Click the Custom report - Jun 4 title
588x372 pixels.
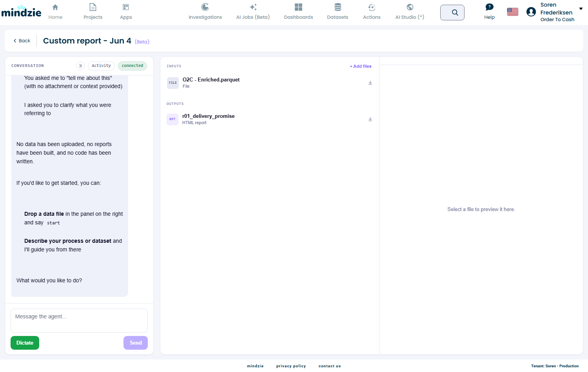[x=87, y=41]
